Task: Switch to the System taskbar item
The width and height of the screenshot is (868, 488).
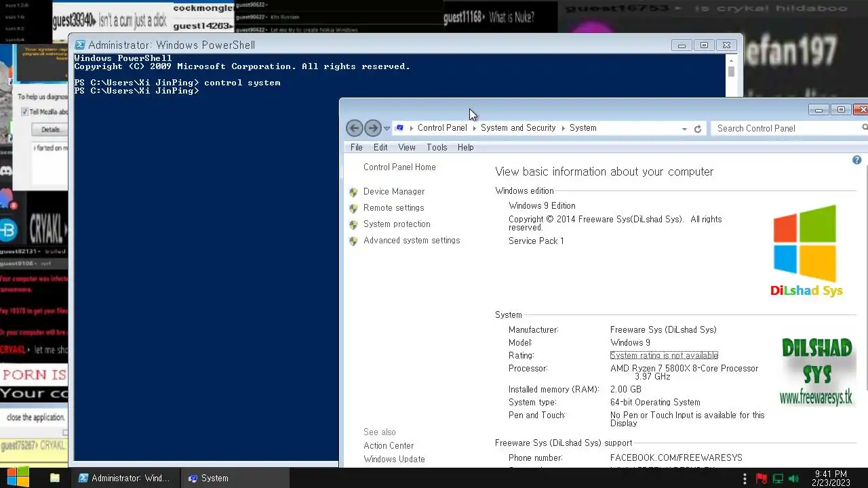Action: pyautogui.click(x=235, y=478)
